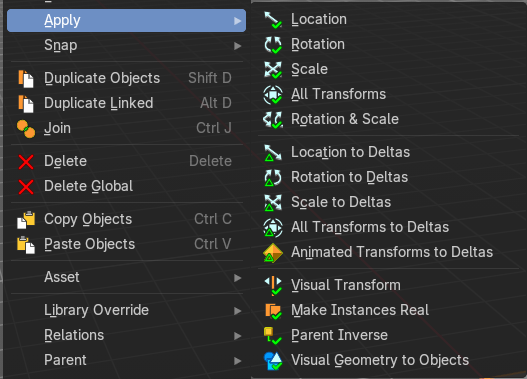The height and width of the screenshot is (379, 527).
Task: Choose Paste Objects menu entry
Action: click(126, 244)
